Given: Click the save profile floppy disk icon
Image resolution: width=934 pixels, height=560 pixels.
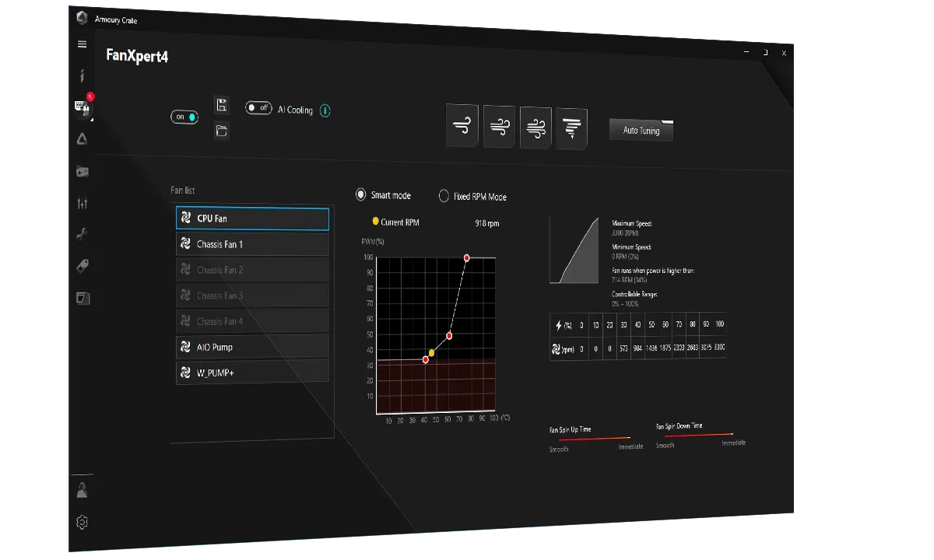Looking at the screenshot, I should [x=222, y=105].
